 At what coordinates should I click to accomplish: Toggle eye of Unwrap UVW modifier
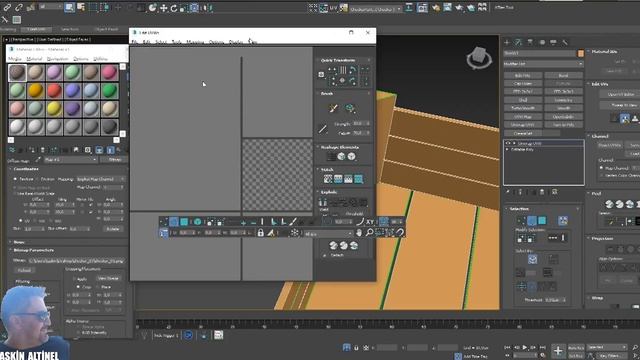coord(508,143)
